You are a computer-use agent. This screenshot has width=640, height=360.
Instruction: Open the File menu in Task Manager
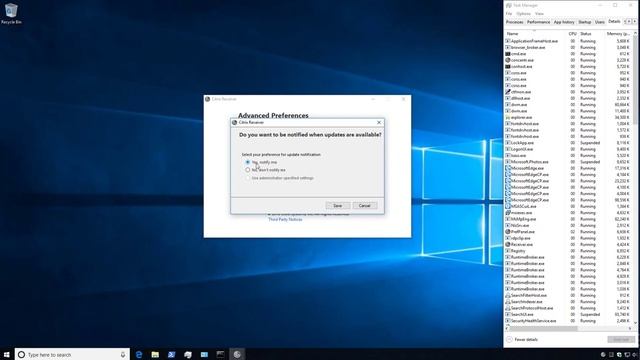click(x=509, y=13)
